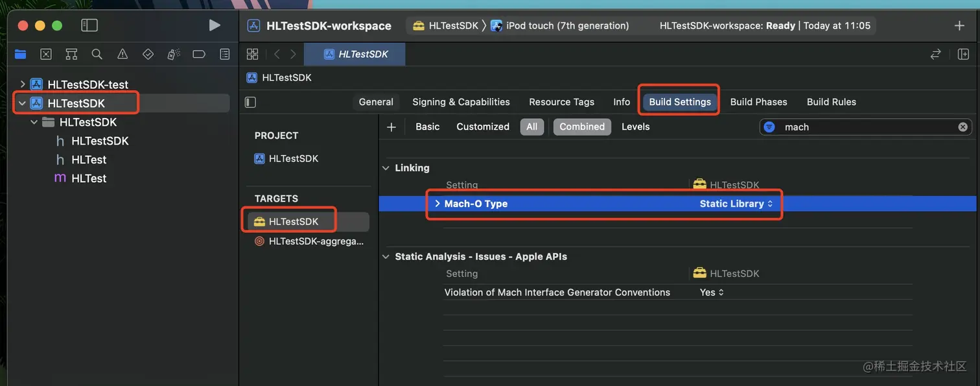Screen dimensions: 980x386
Task: Collapse Static Analysis - Issues - Apple APIs section
Action: pyautogui.click(x=386, y=257)
